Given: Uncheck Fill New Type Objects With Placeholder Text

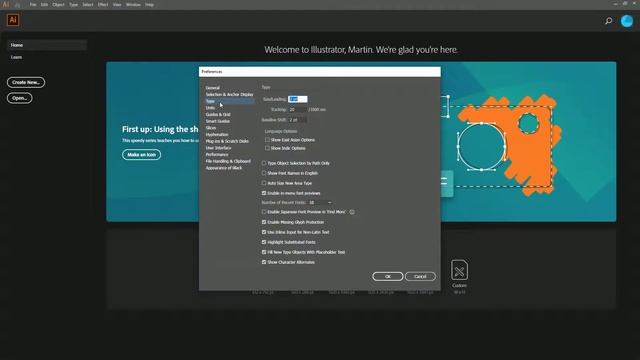Looking at the screenshot, I should pos(264,252).
